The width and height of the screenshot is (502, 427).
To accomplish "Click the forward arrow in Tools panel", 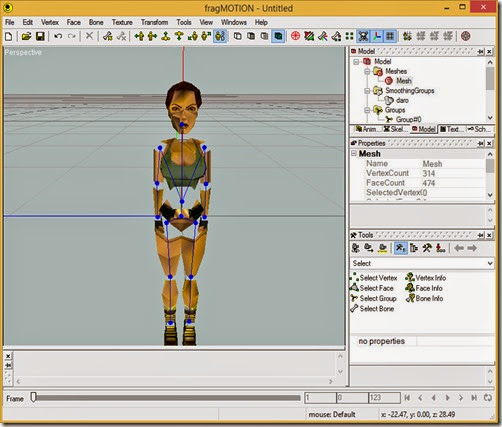I will click(x=472, y=248).
